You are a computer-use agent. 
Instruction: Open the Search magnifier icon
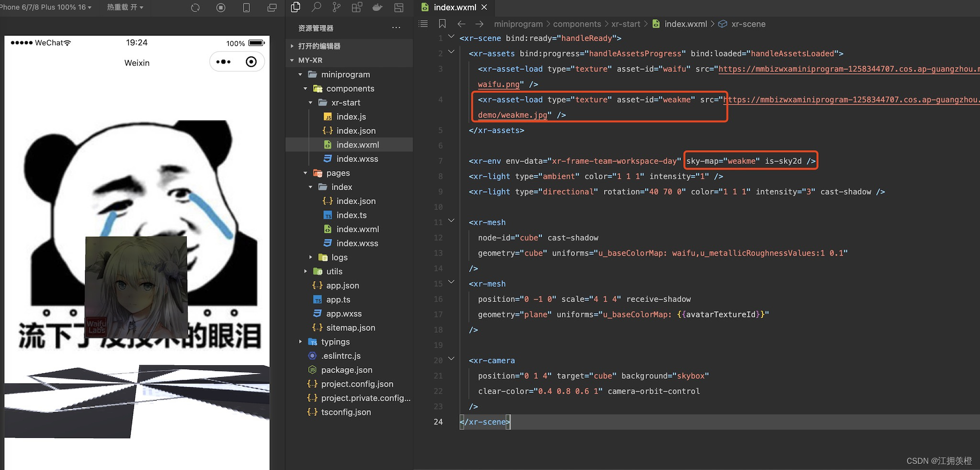click(x=316, y=7)
